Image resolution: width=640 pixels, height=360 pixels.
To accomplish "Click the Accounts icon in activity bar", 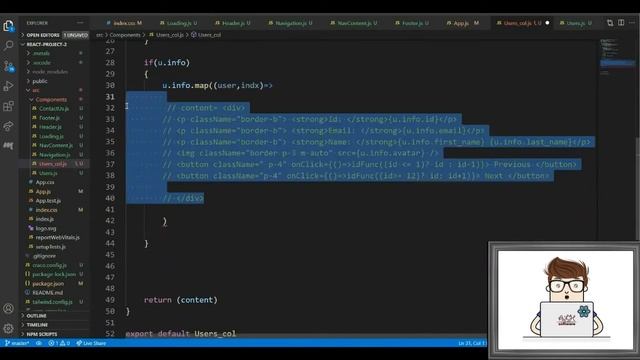I will [x=9, y=309].
